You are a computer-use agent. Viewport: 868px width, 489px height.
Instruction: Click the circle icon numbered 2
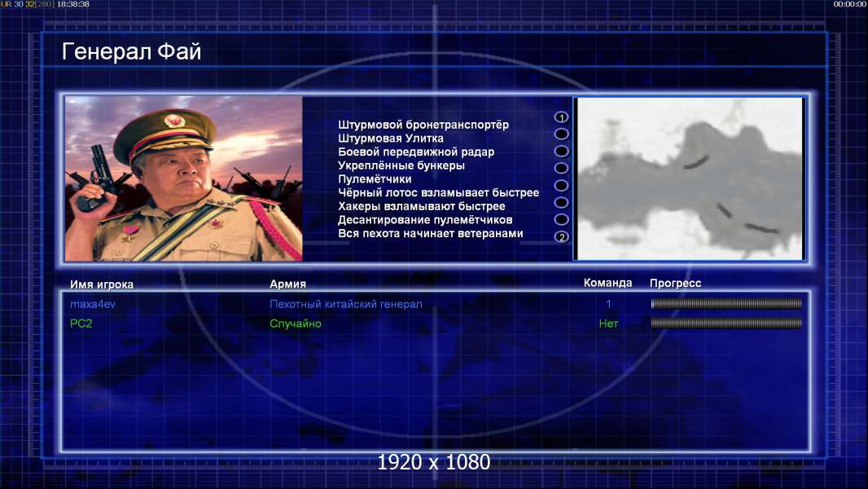point(561,237)
